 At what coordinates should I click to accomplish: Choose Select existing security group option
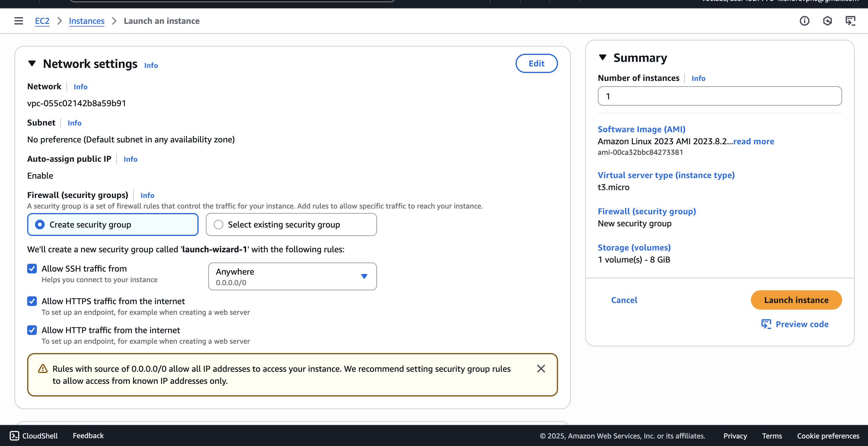click(x=218, y=224)
